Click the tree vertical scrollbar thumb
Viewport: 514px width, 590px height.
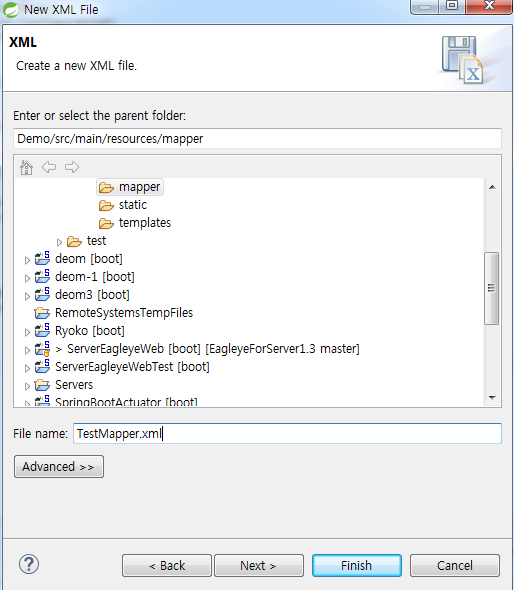491,288
